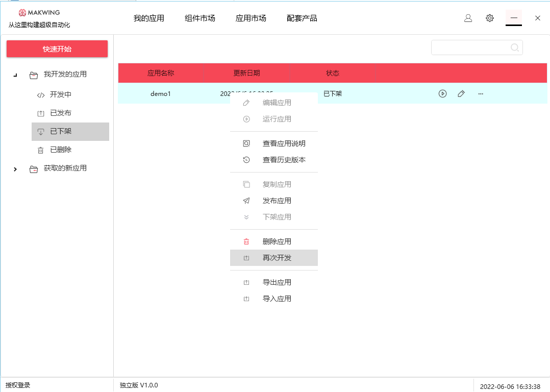Click the trash icon next to 已删除
The image size is (550, 392).
coord(41,150)
